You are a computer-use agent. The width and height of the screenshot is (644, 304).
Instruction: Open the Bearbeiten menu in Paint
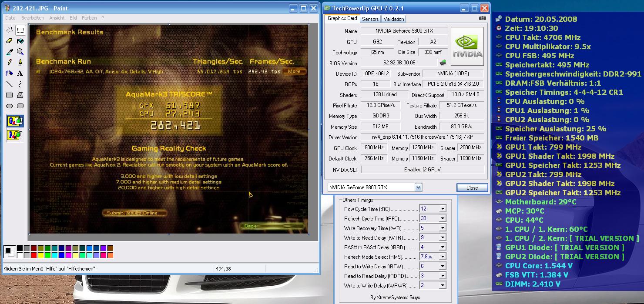pyautogui.click(x=33, y=18)
